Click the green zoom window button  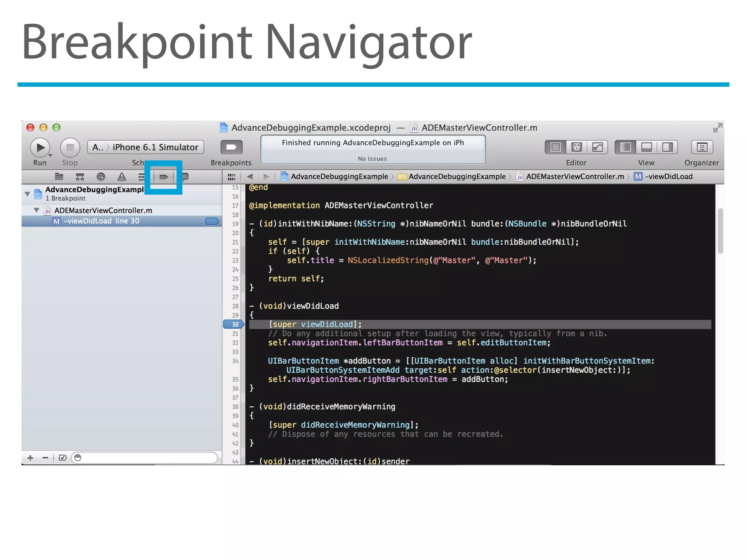point(56,127)
